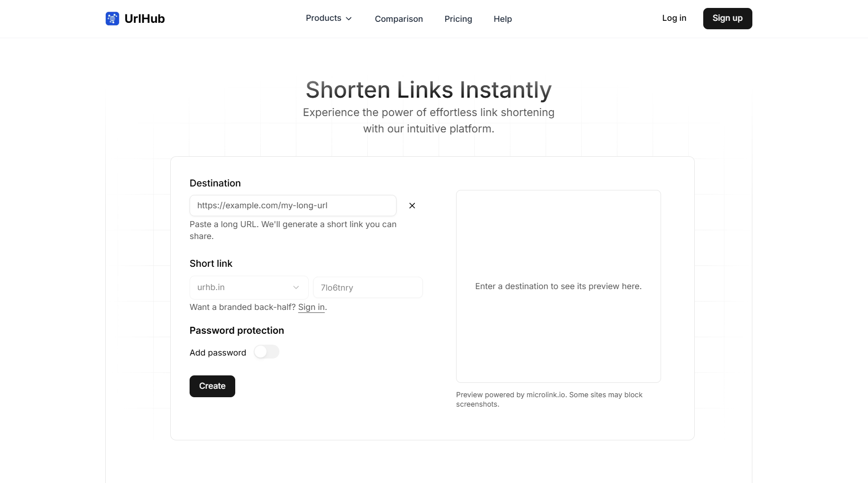The height and width of the screenshot is (483, 868).
Task: Click the preview placeholder message
Action: (558, 286)
